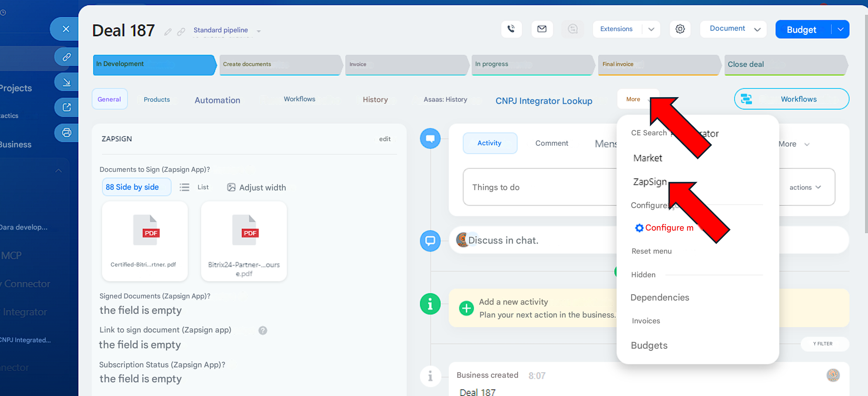This screenshot has width=868, height=396.
Task: Click the settings gear icon
Action: [680, 29]
